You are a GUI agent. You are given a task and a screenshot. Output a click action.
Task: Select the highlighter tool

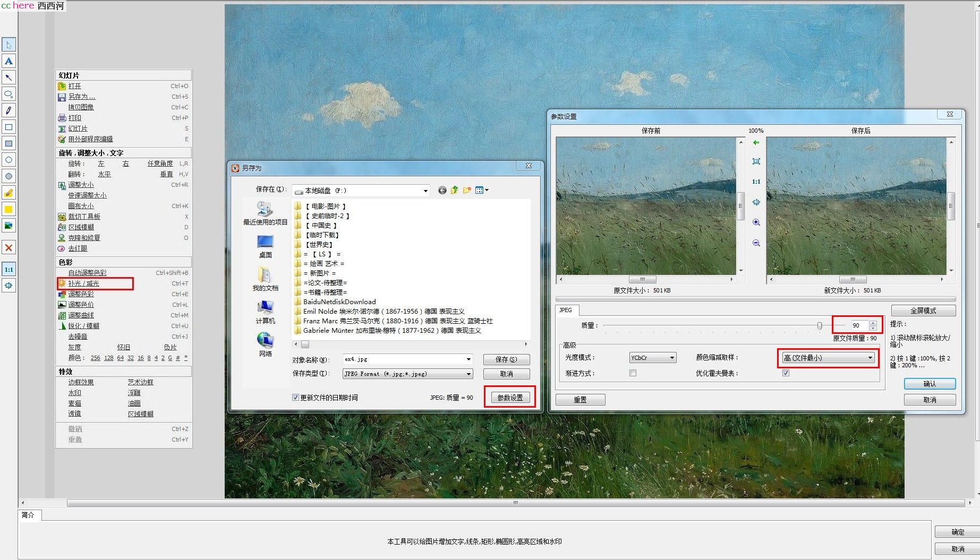[8, 193]
